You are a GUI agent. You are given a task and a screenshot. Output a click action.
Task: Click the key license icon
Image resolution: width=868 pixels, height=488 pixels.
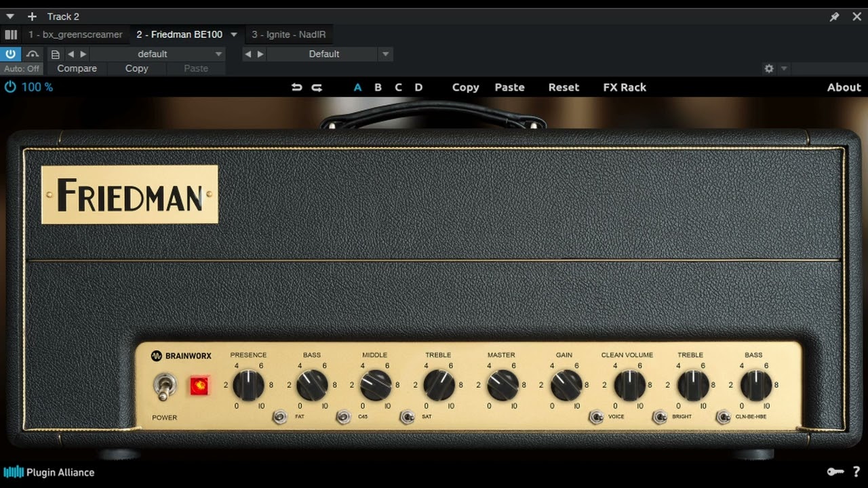[835, 472]
